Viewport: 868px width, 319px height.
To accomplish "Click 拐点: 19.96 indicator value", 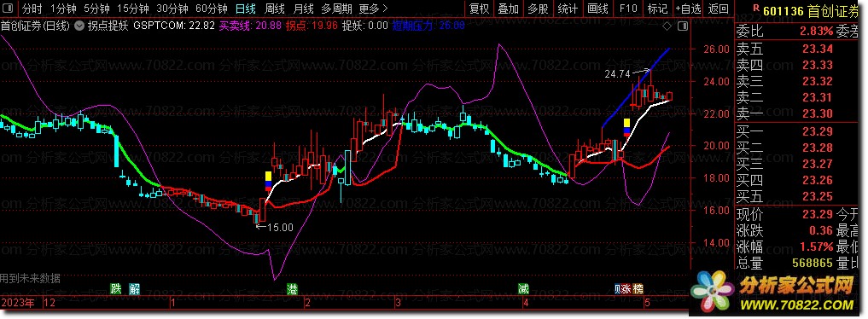I will [x=312, y=26].
